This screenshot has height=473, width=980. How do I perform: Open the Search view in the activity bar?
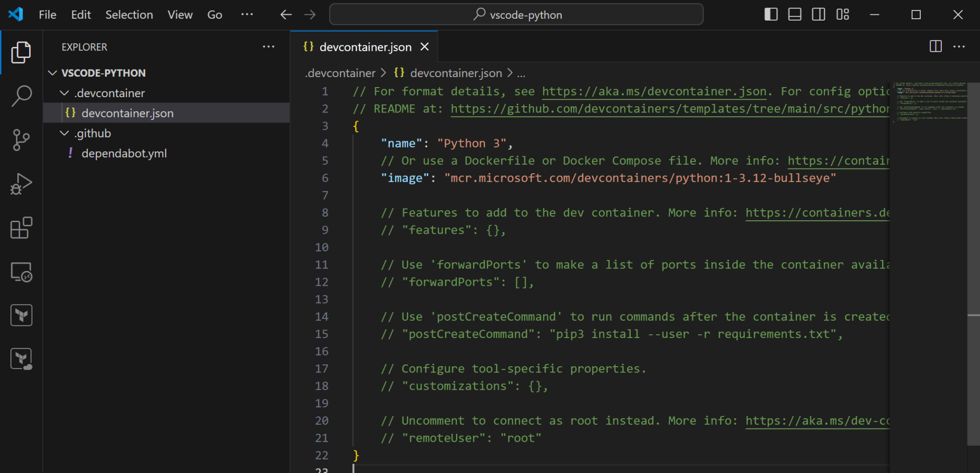[21, 96]
